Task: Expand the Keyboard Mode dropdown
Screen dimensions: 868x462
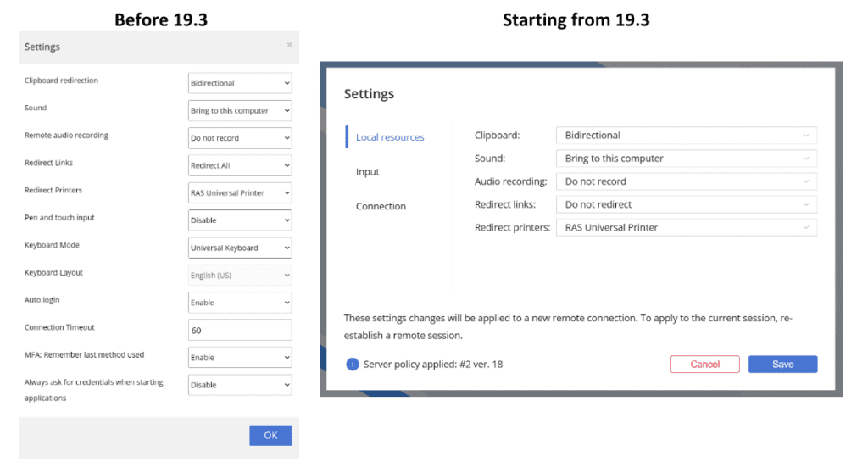Action: coord(240,248)
